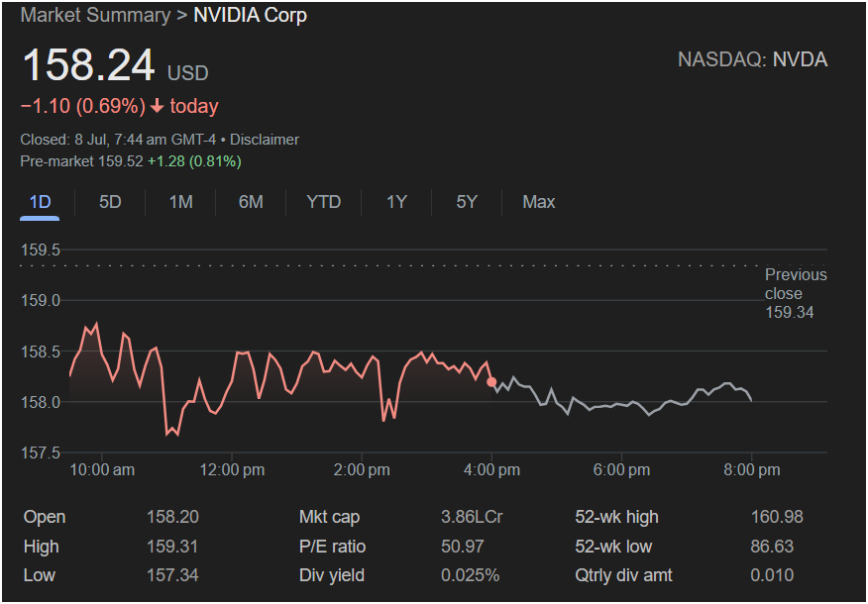Click the 158.24 current price
This screenshot has width=868, height=604.
(88, 65)
